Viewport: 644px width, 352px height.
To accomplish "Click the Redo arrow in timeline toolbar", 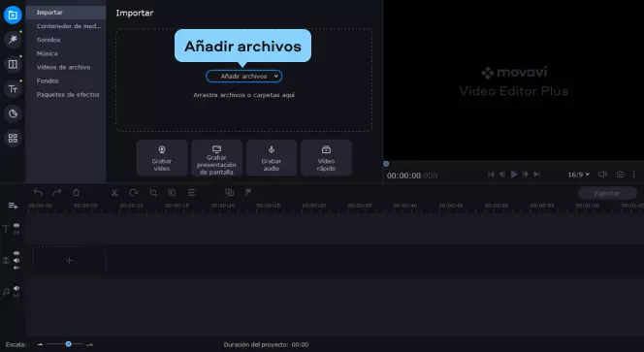I will point(56,192).
